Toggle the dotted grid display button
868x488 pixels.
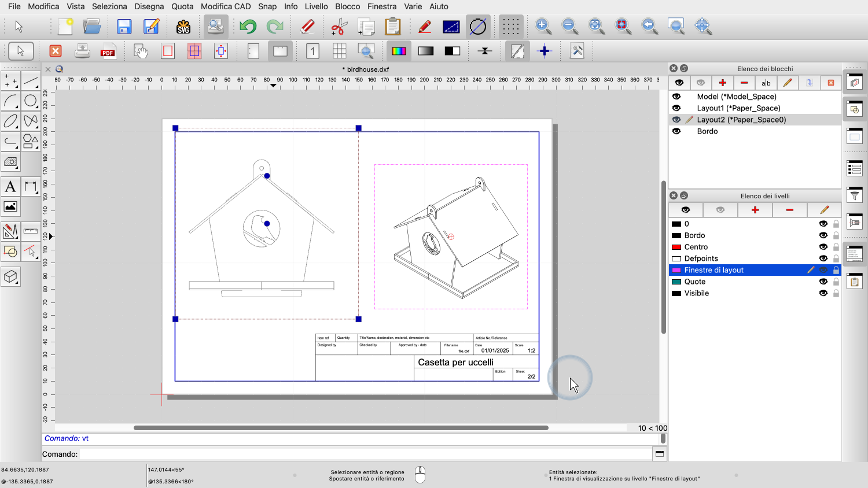(510, 27)
